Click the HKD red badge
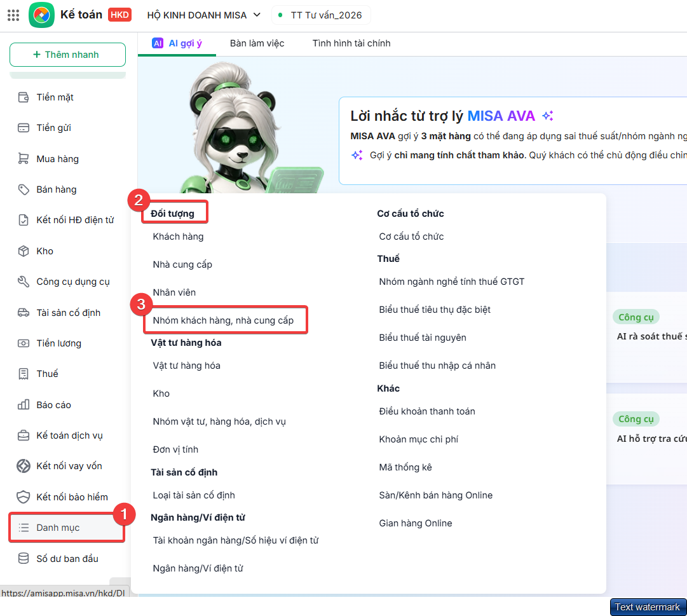This screenshot has width=687, height=616. click(x=119, y=15)
